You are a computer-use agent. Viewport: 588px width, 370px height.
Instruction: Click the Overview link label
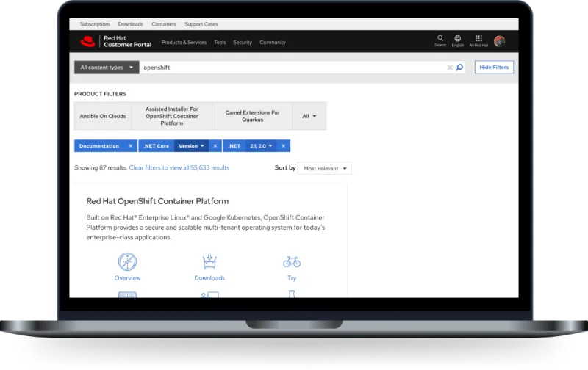click(127, 278)
